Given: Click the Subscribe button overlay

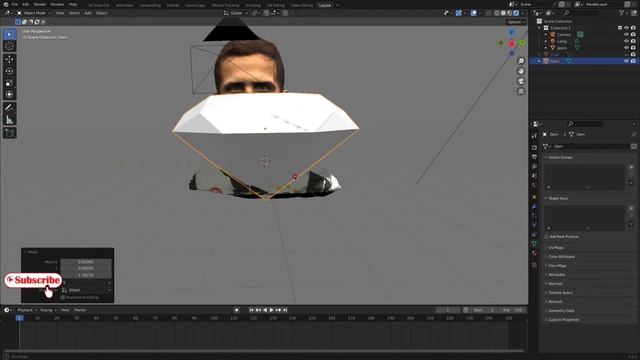Looking at the screenshot, I should [x=33, y=281].
